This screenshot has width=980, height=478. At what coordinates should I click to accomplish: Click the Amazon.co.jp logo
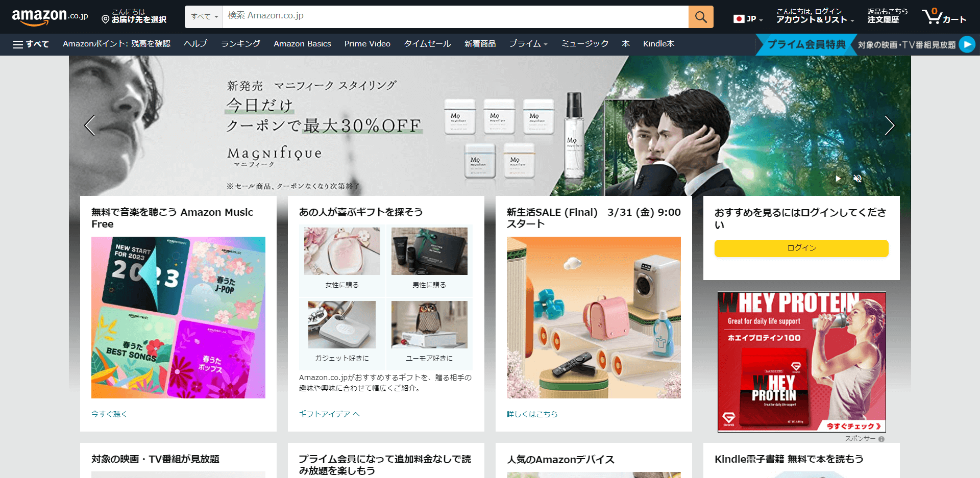tap(50, 17)
